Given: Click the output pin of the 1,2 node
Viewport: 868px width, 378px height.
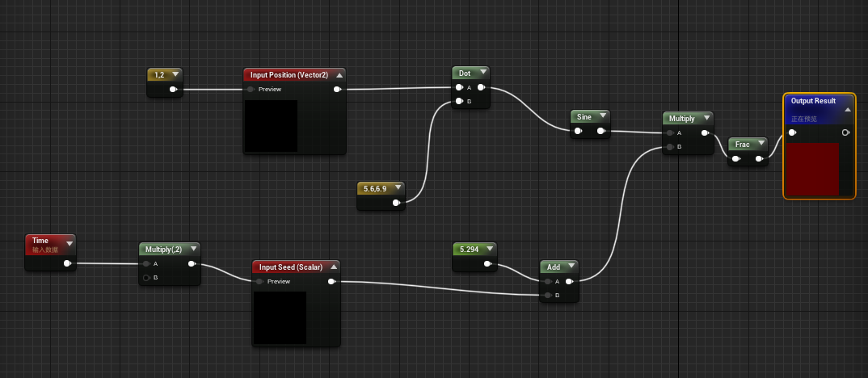Looking at the screenshot, I should point(173,89).
